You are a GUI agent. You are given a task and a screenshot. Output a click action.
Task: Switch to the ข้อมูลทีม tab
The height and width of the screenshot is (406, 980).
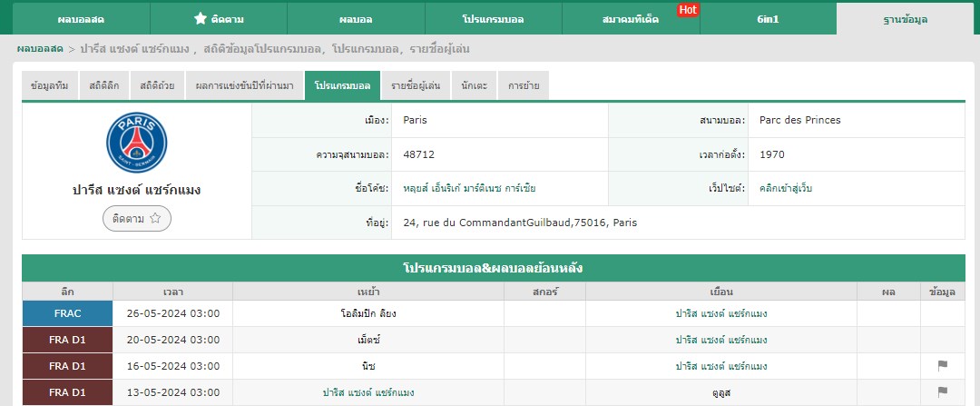tap(50, 85)
